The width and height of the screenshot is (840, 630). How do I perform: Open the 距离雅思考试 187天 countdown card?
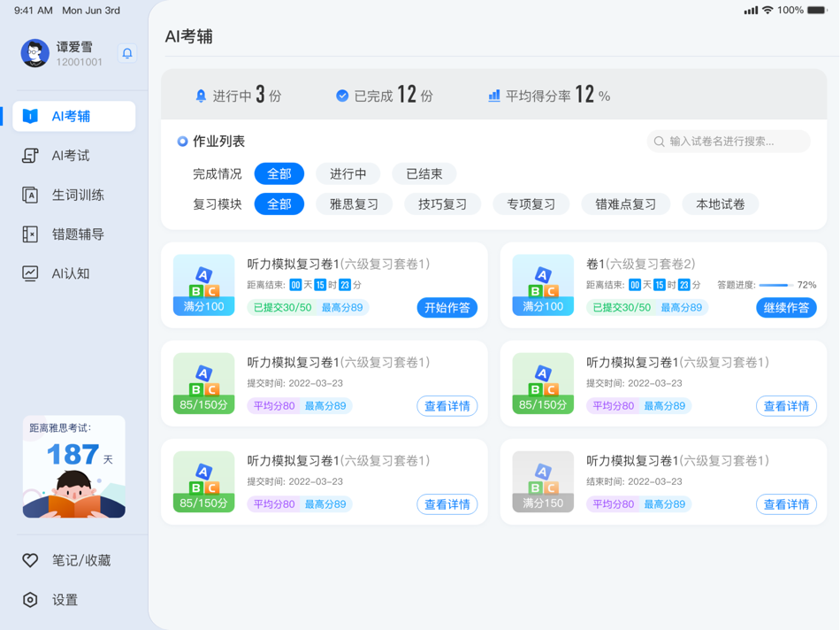click(74, 466)
